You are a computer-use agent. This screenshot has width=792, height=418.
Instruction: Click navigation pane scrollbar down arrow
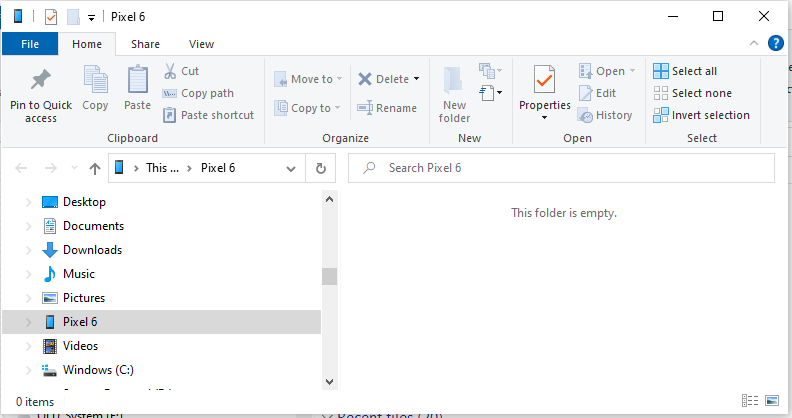[x=329, y=382]
